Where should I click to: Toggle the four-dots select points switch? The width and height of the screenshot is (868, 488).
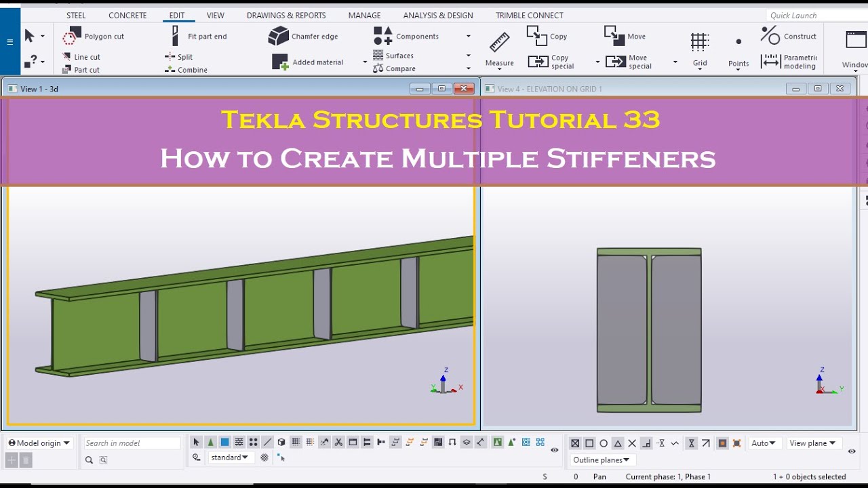click(x=253, y=443)
